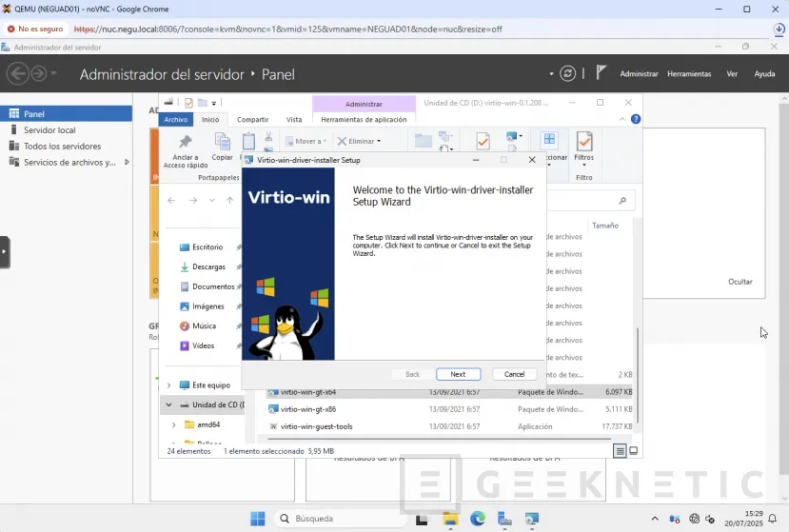This screenshot has height=532, width=789.
Task: Select Escritorio in the navigation pane
Action: (x=207, y=247)
